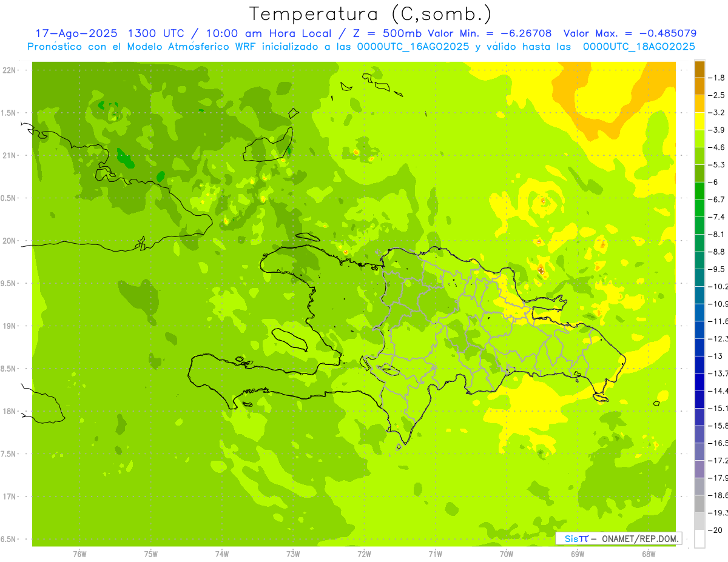Click the '17N' latitude label
This screenshot has width=728, height=562.
9,497
